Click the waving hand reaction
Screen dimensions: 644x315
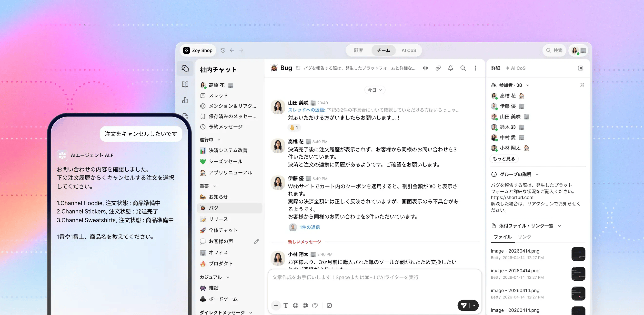click(x=294, y=128)
